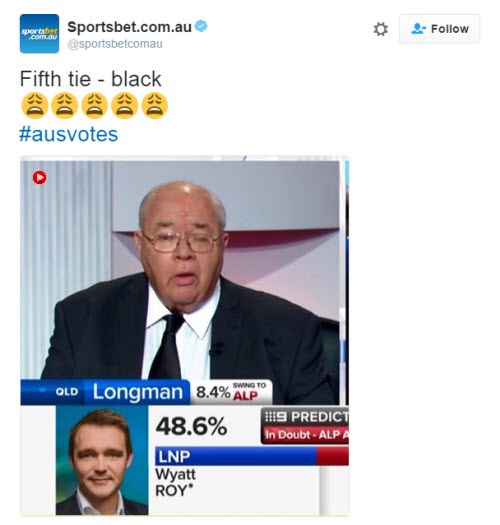Click the blue LNP vote bar
The image size is (500, 525).
point(236,456)
